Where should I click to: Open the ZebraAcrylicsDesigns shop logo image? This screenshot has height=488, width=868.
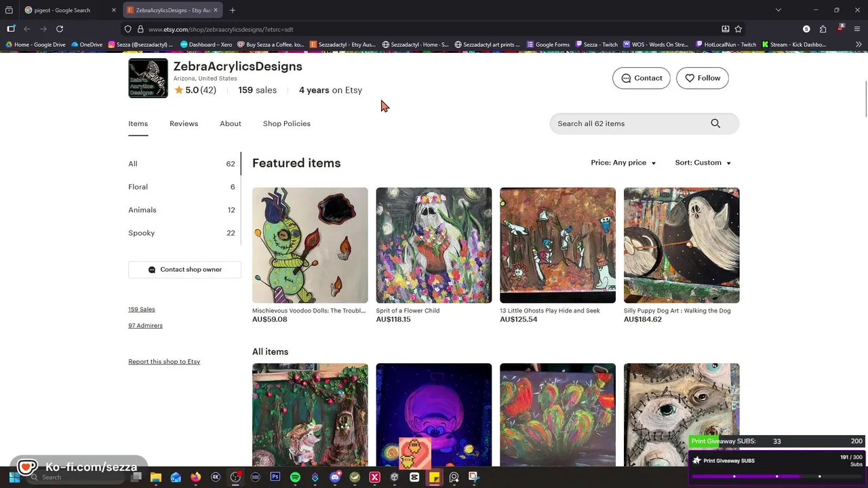pos(148,78)
